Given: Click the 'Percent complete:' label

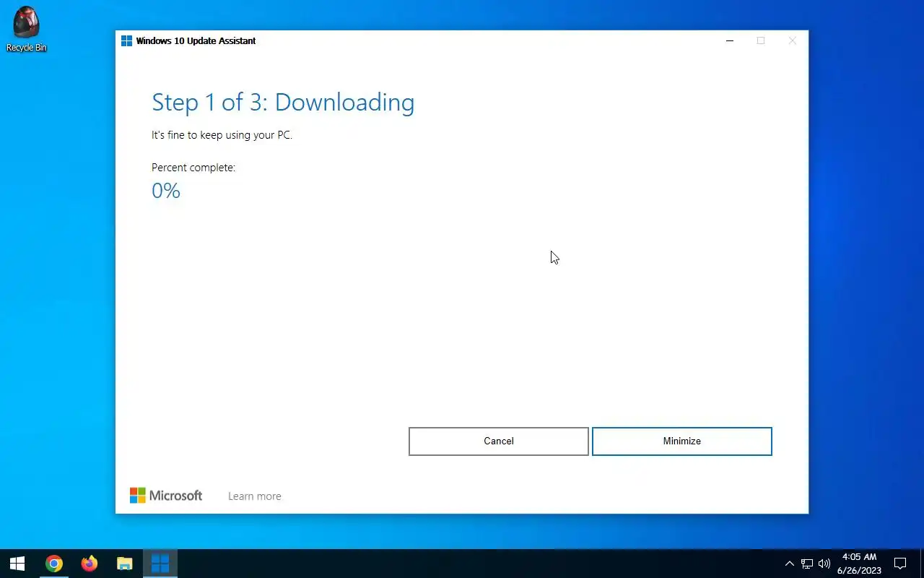Looking at the screenshot, I should [193, 168].
